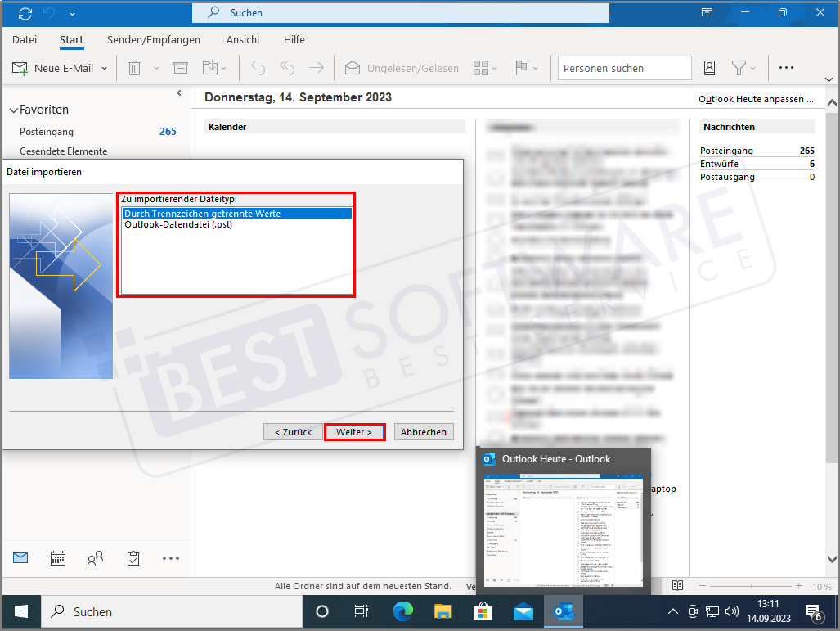Click the Neue E-Mail icon
The height and width of the screenshot is (631, 840).
pos(19,68)
